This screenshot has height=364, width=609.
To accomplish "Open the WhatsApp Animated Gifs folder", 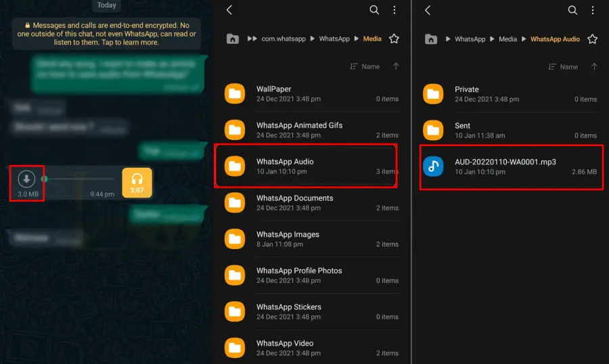I will (x=312, y=130).
